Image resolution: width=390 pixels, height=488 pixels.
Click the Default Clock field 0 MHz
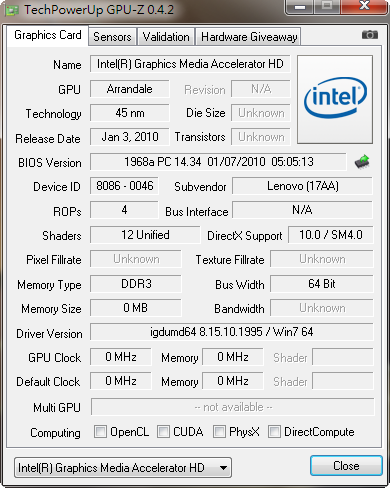click(x=121, y=381)
